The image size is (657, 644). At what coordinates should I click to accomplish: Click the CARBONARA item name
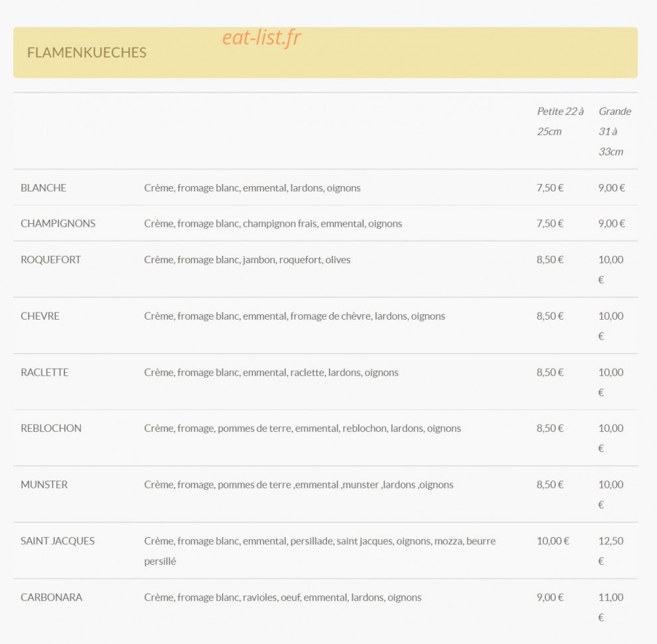point(51,597)
